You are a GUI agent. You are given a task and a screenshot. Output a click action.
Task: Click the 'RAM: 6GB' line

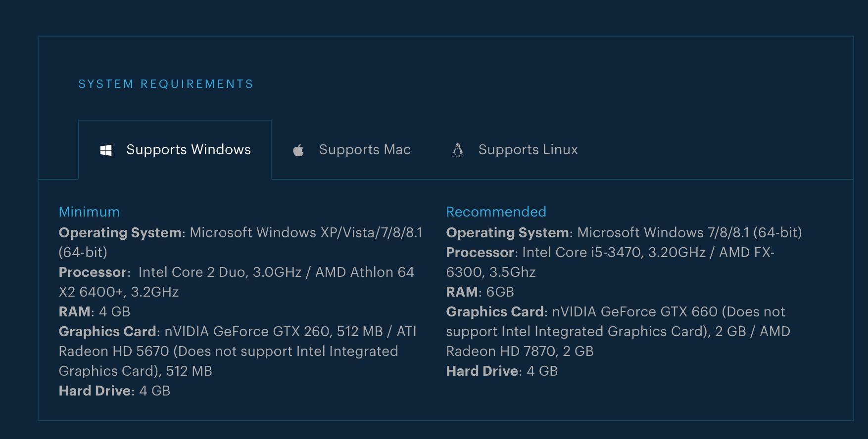[x=480, y=292]
